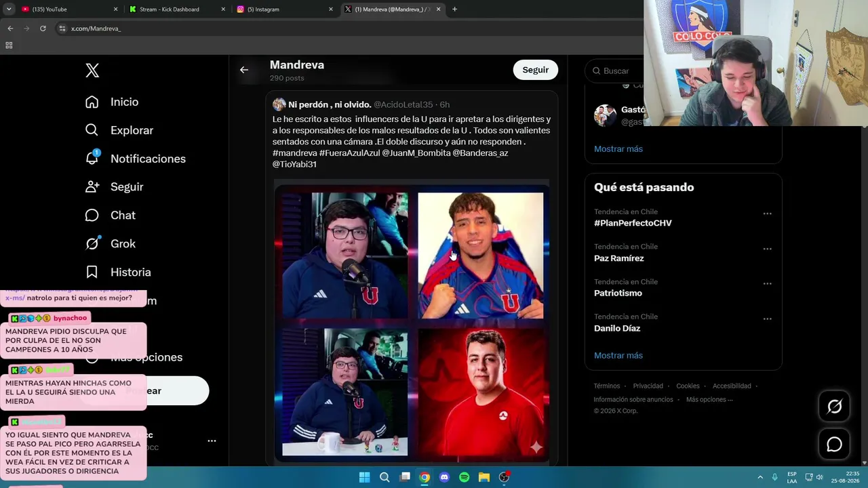Click the X logo in the sidebar
868x488 pixels.
tap(92, 70)
